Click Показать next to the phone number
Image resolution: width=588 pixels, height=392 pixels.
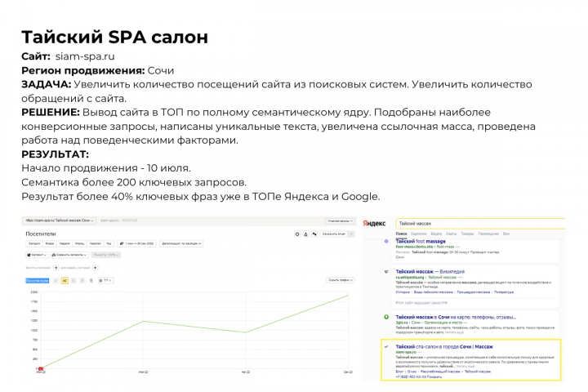pyautogui.click(x=434, y=376)
